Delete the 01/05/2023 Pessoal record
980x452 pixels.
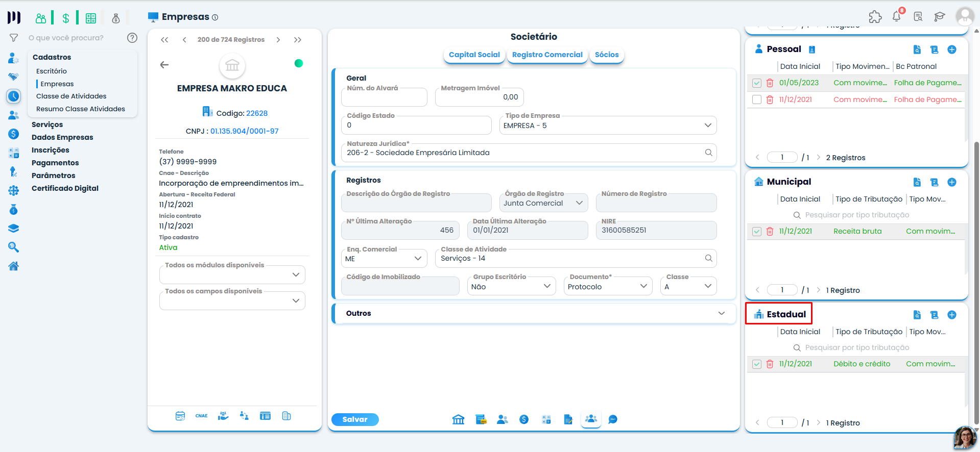click(770, 83)
